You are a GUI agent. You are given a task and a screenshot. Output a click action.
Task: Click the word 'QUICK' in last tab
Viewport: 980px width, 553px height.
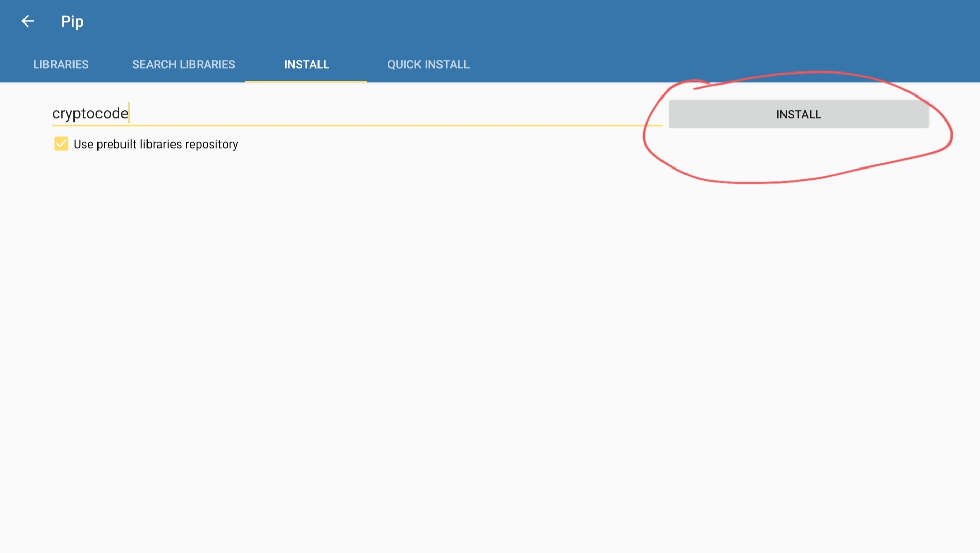coord(404,65)
